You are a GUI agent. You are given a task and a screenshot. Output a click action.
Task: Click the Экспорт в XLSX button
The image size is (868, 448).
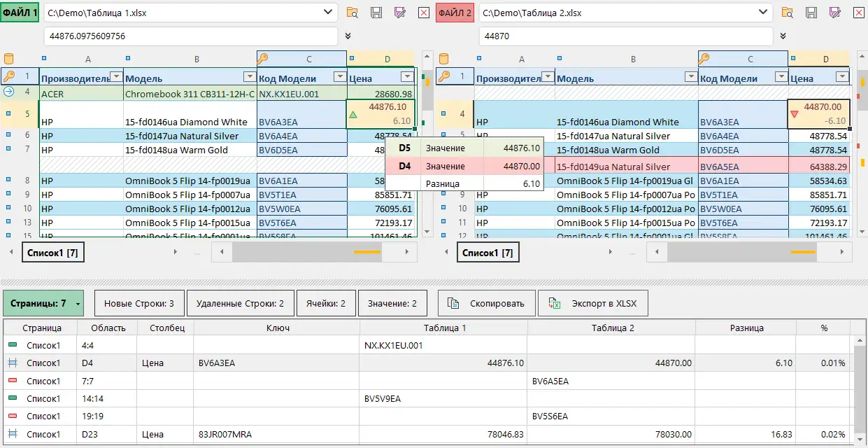(x=593, y=303)
